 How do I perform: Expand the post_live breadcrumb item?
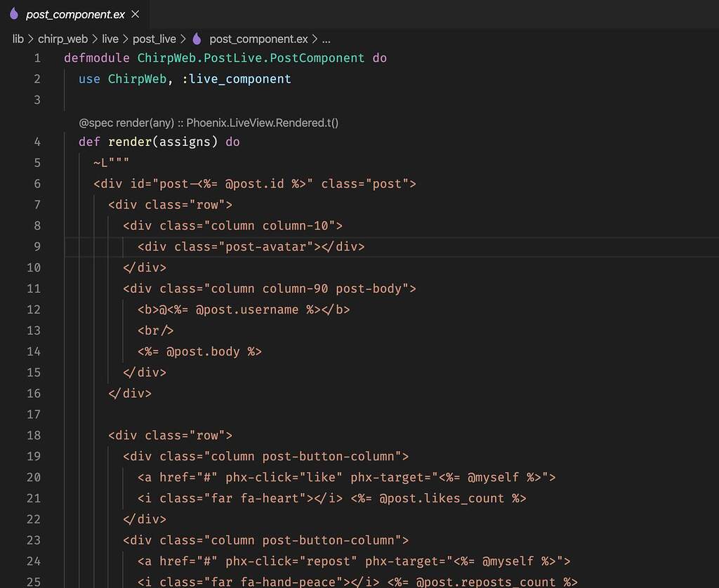(154, 39)
